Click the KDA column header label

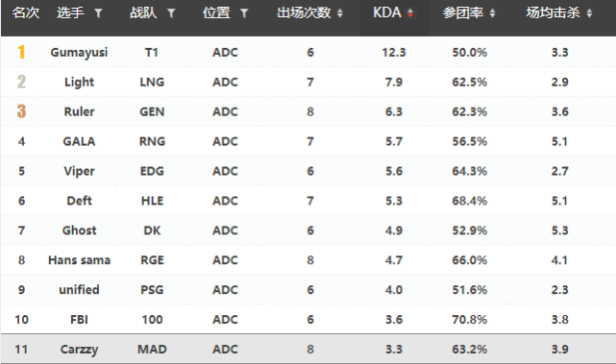coord(387,12)
